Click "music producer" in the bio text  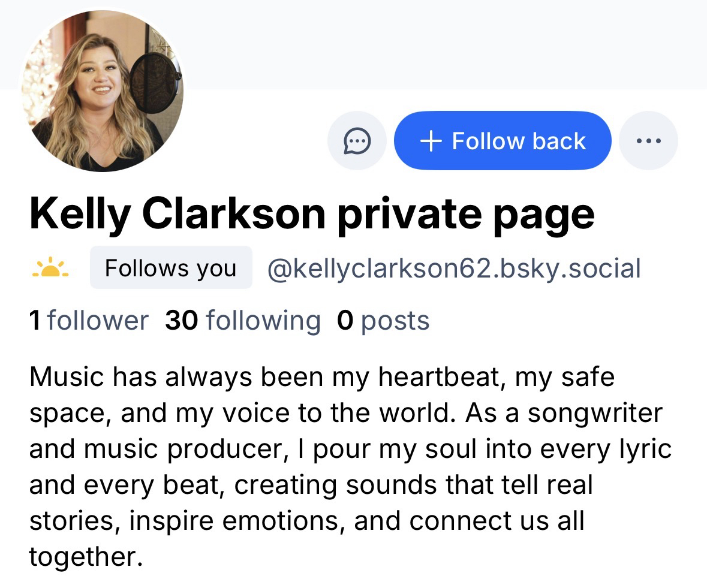[x=184, y=449]
